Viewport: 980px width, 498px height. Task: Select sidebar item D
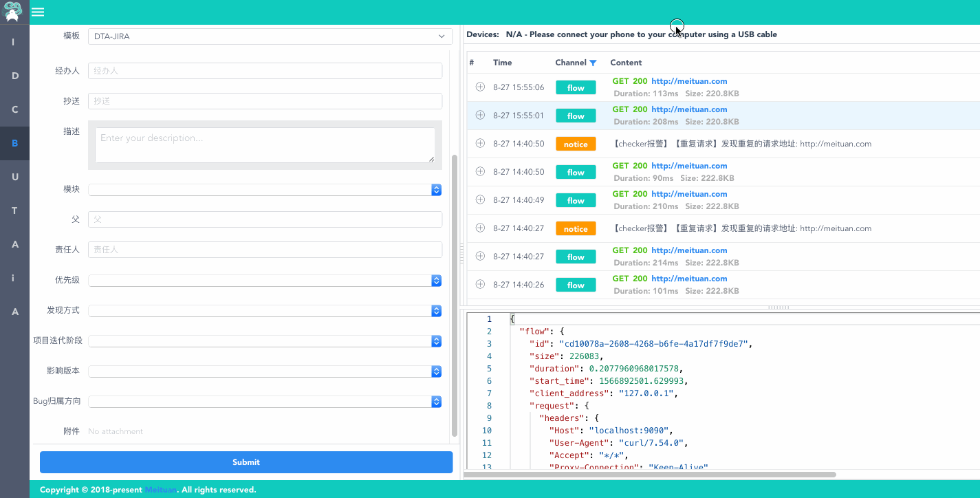click(14, 76)
